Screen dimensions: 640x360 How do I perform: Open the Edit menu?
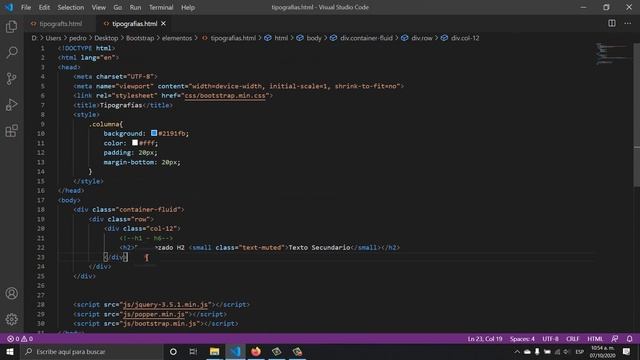point(44,7)
